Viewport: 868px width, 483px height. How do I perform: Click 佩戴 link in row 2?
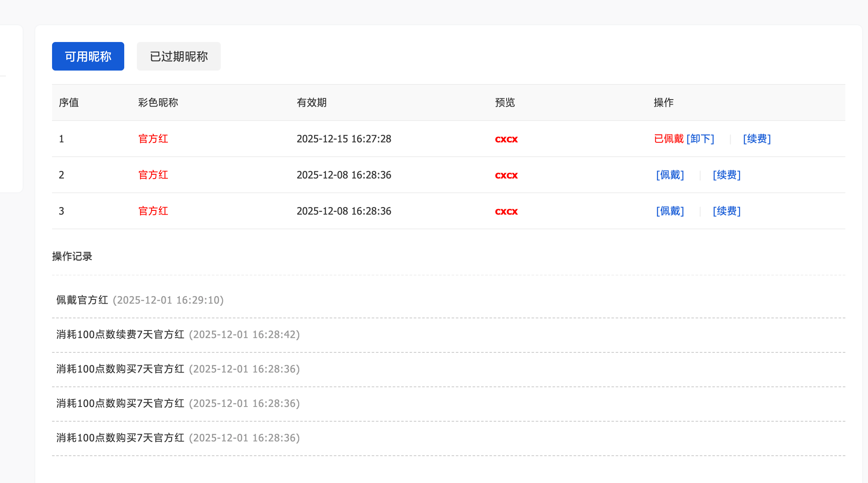(x=670, y=175)
